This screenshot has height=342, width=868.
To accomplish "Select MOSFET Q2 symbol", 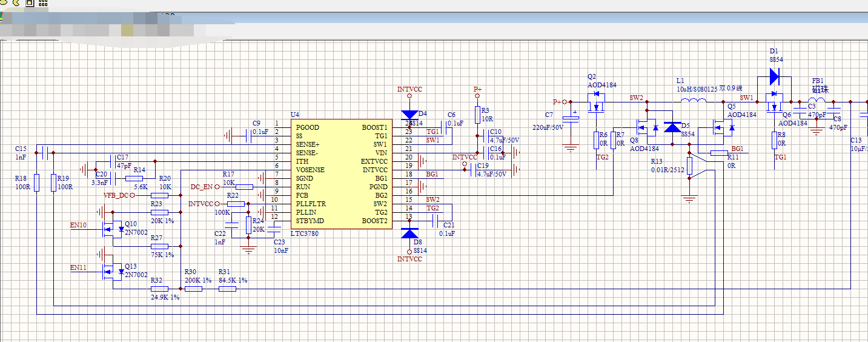I will [x=598, y=103].
